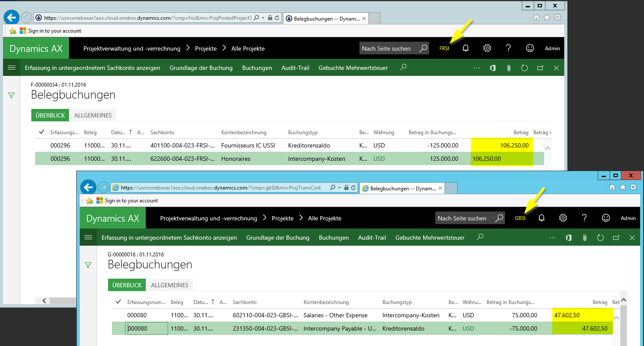The height and width of the screenshot is (346, 644).
Task: Click the smiley feedback icon in GBSI window
Action: tap(606, 218)
